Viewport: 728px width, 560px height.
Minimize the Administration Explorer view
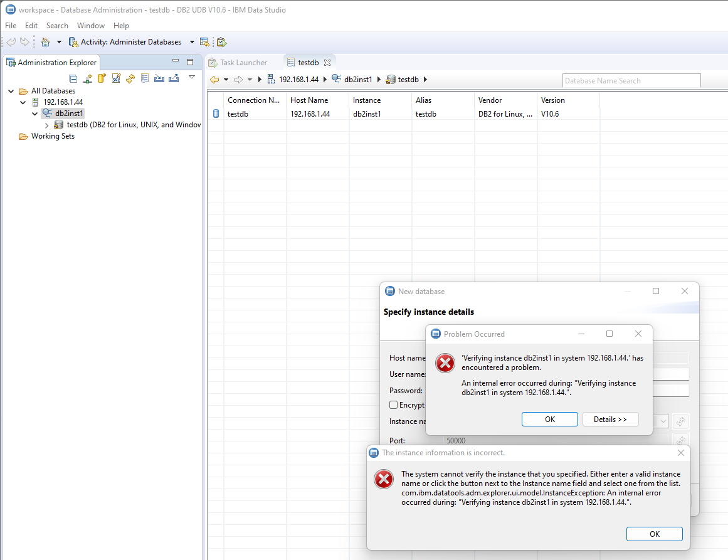click(176, 61)
